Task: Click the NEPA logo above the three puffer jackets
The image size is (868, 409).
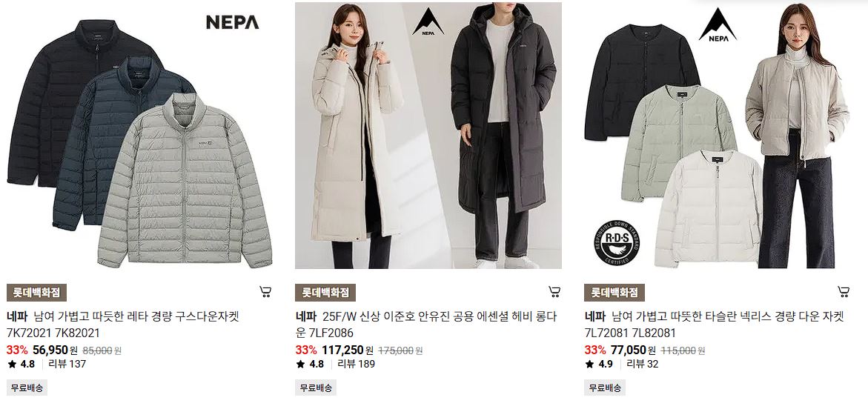Action: pyautogui.click(x=233, y=22)
